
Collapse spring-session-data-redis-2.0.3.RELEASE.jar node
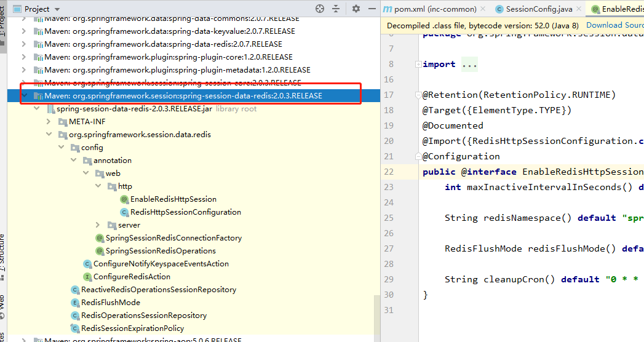[36, 109]
